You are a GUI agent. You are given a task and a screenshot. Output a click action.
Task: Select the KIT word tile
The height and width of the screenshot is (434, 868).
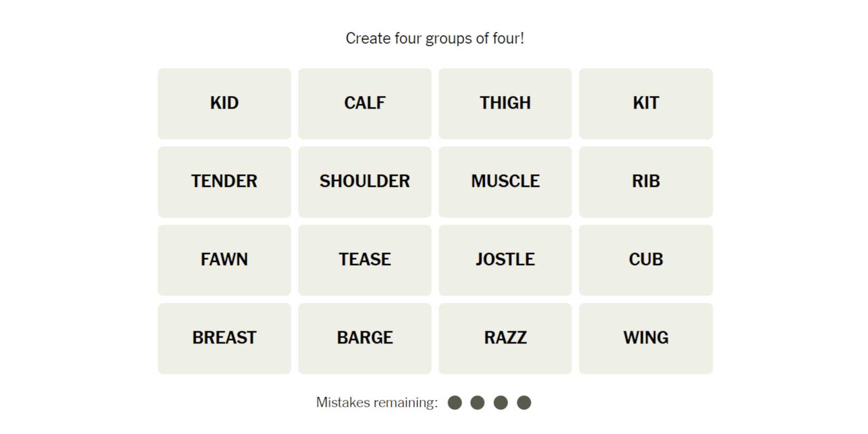(645, 103)
